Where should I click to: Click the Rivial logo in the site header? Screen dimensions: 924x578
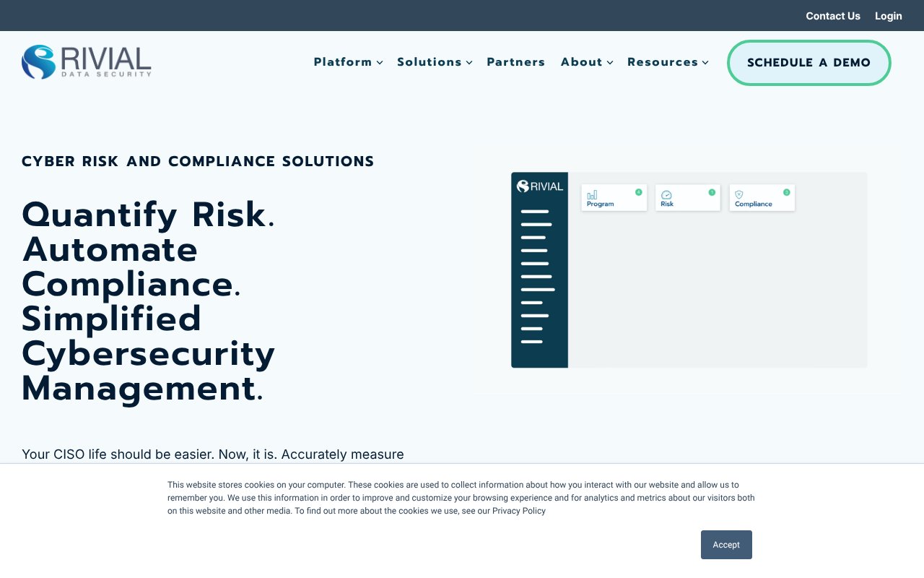[86, 62]
